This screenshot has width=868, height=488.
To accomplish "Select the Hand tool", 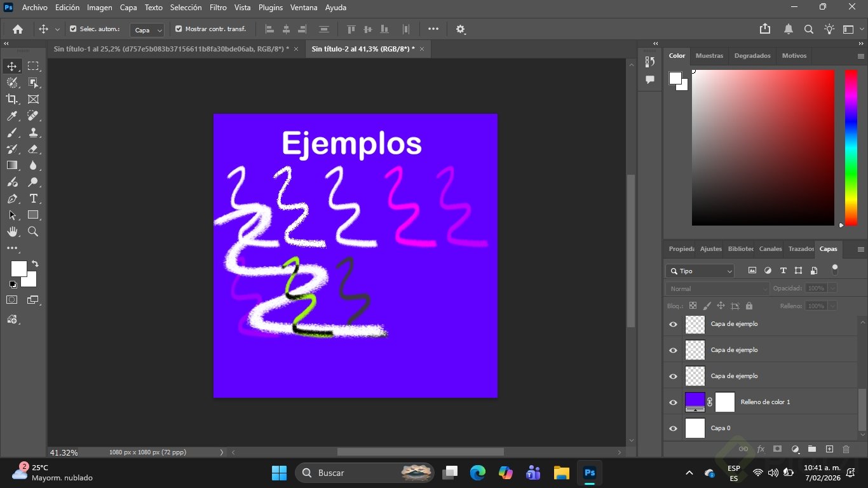I will click(12, 232).
